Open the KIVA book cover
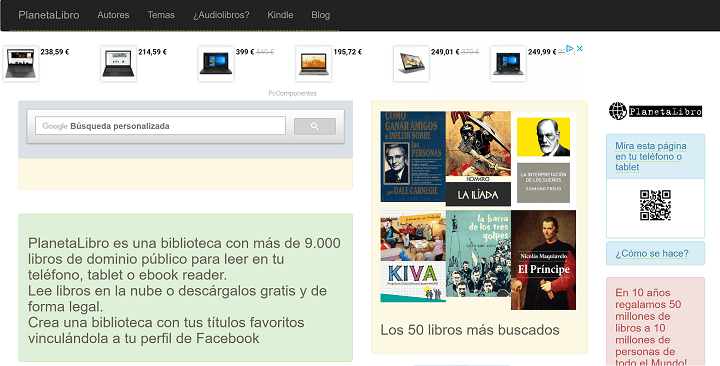Screen dimensions: 720x366 coord(413,256)
